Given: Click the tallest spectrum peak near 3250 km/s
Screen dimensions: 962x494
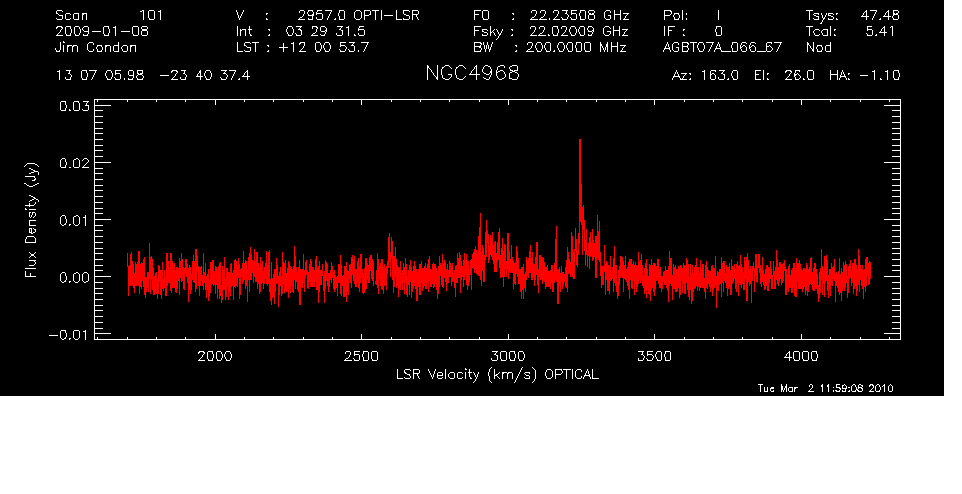Looking at the screenshot, I should pyautogui.click(x=580, y=142).
